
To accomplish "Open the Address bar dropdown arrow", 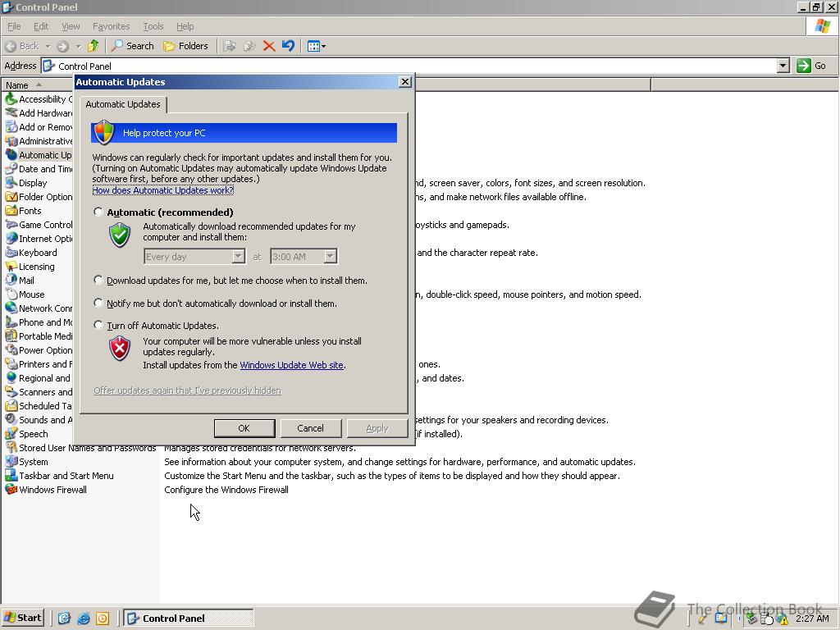I will (783, 66).
